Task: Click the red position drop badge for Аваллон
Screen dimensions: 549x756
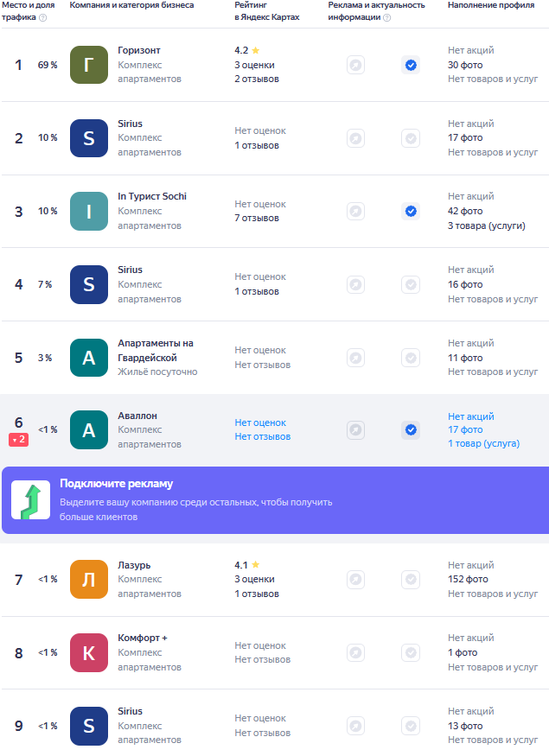Action: (x=18, y=440)
